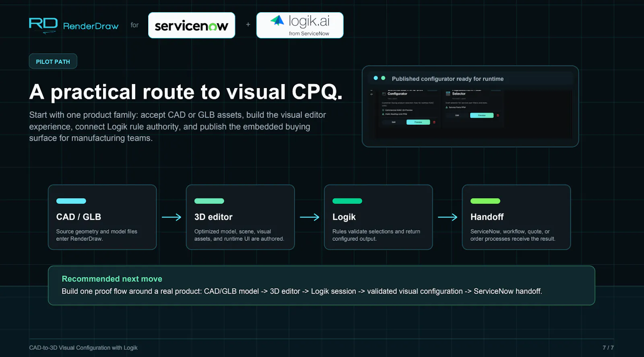
Task: Delete the Configurator card with the trash icon
Action: click(x=434, y=122)
